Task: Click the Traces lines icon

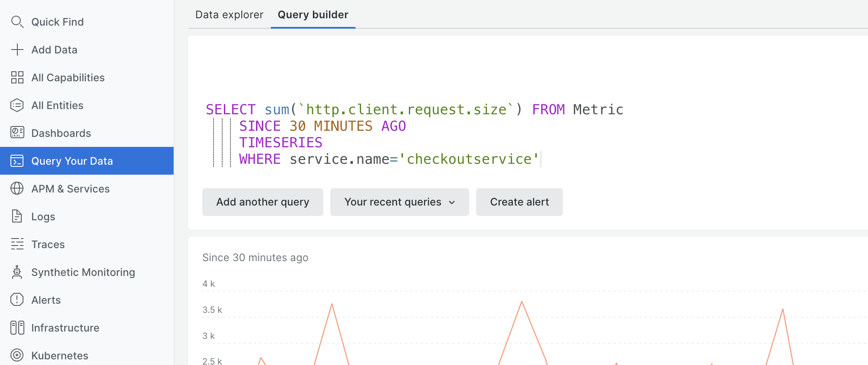Action: (x=17, y=244)
